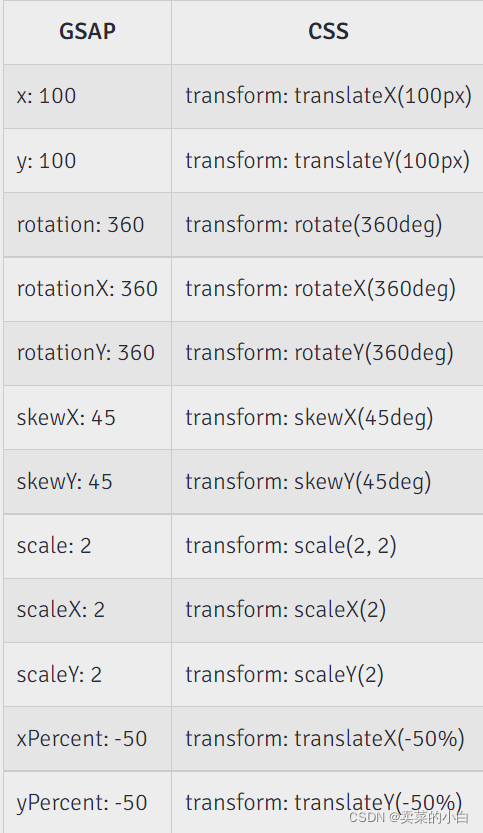Click the rotateY(360deg) CSS cell
The image size is (483, 833).
tap(327, 353)
